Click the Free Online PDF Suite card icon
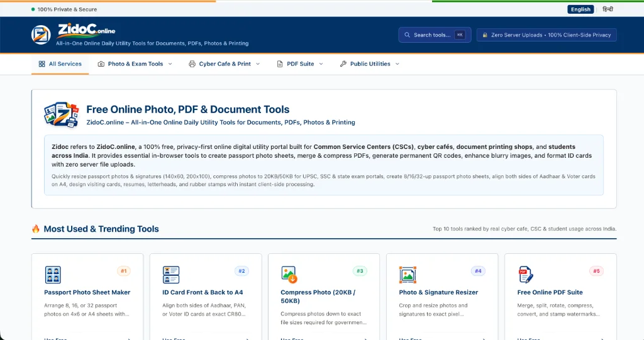 point(526,275)
